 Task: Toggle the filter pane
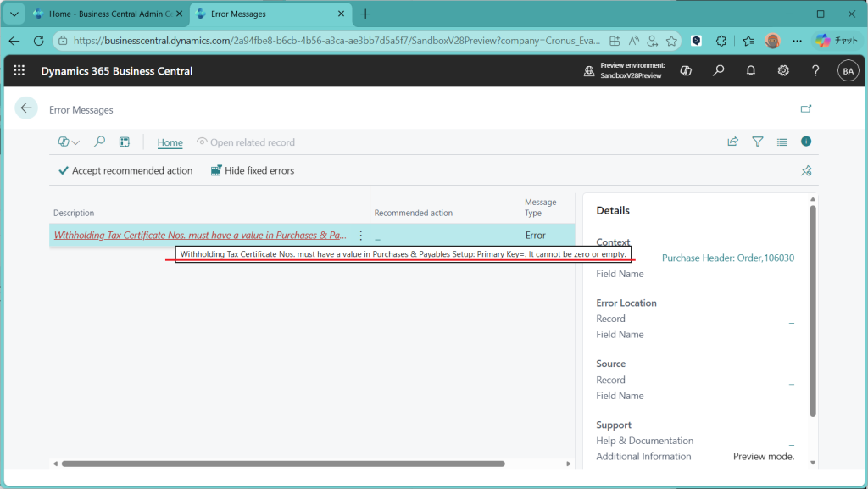(758, 142)
